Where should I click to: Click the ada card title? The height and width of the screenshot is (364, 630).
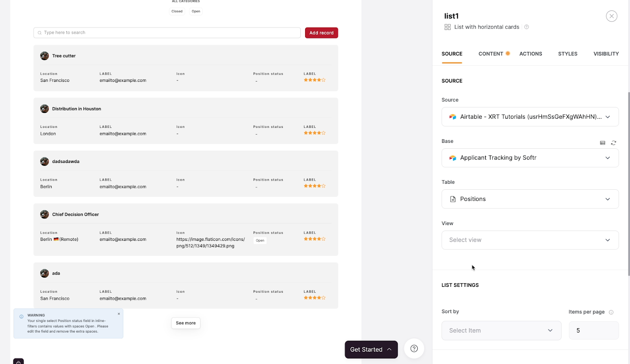click(56, 273)
